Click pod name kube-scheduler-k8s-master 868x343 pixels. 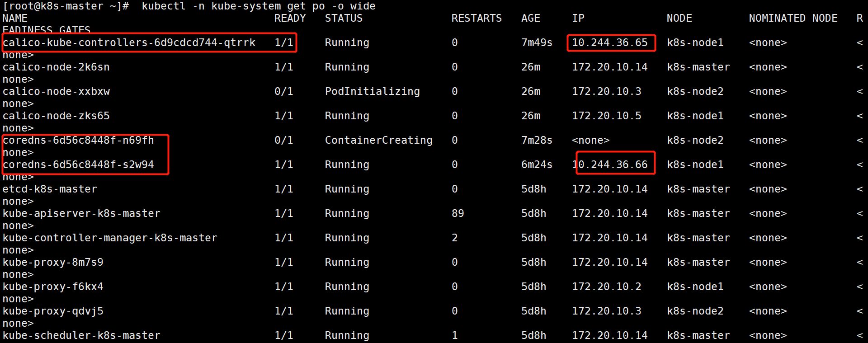(x=81, y=335)
